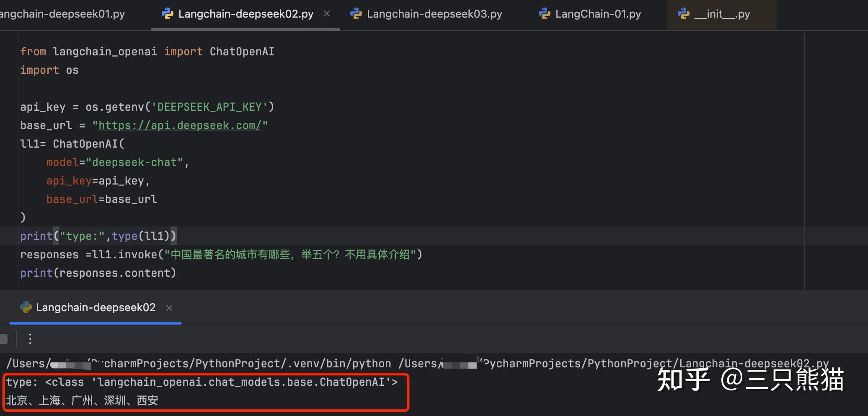Open the https://api.deepseek.com/ link in code
The width and height of the screenshot is (868, 416).
180,125
